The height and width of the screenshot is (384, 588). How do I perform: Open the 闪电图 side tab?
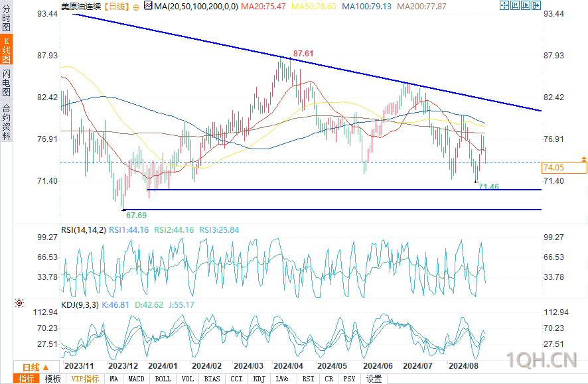tap(6, 82)
